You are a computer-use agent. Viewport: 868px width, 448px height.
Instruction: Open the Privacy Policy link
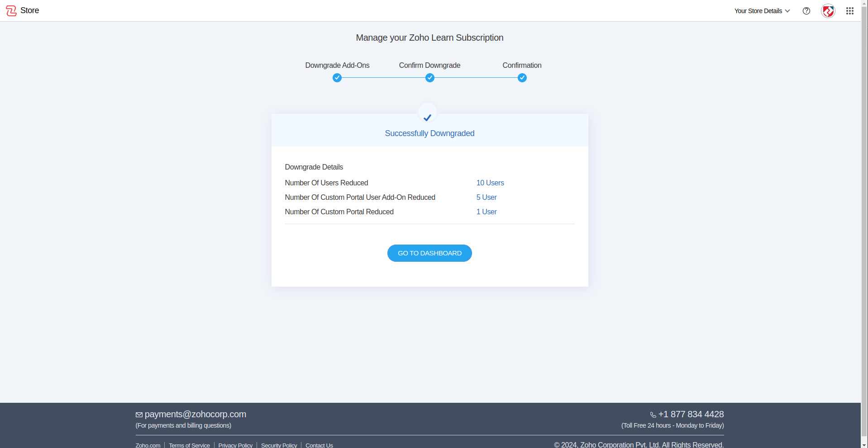coord(235,445)
